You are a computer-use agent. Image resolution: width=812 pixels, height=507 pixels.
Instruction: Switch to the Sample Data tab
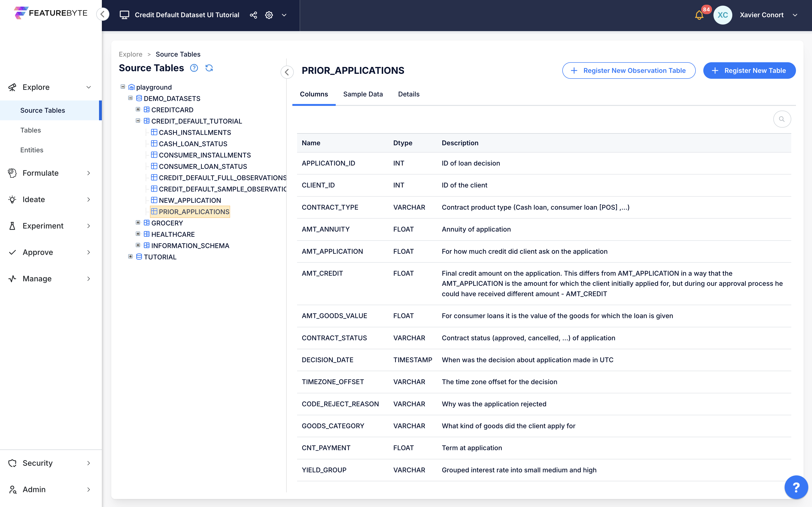click(x=363, y=94)
